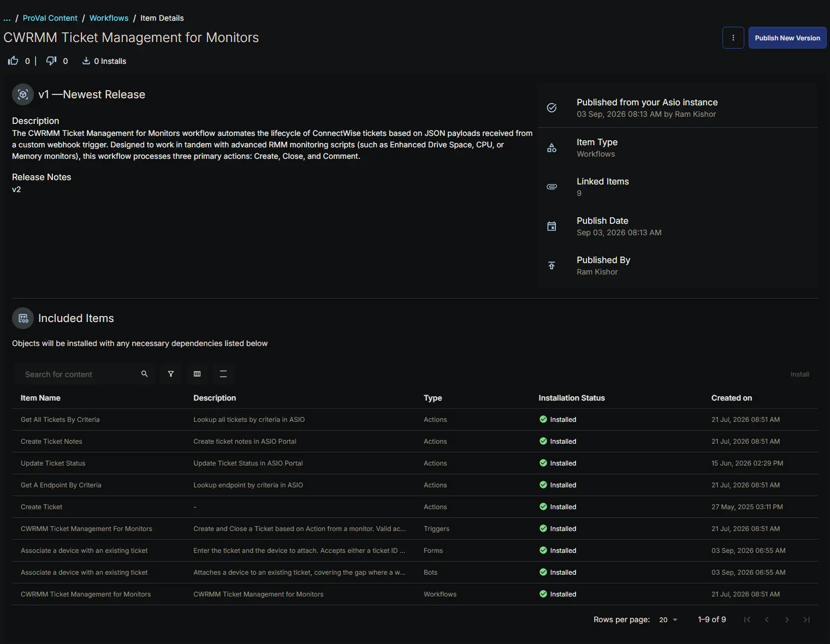830x644 pixels.
Task: Sort by Created on column header
Action: click(x=731, y=398)
